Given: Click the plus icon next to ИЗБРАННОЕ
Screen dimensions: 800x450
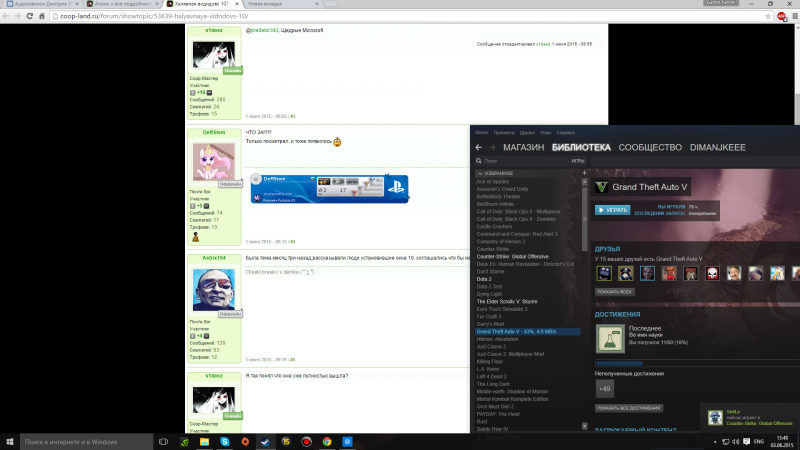Looking at the screenshot, I should point(584,173).
